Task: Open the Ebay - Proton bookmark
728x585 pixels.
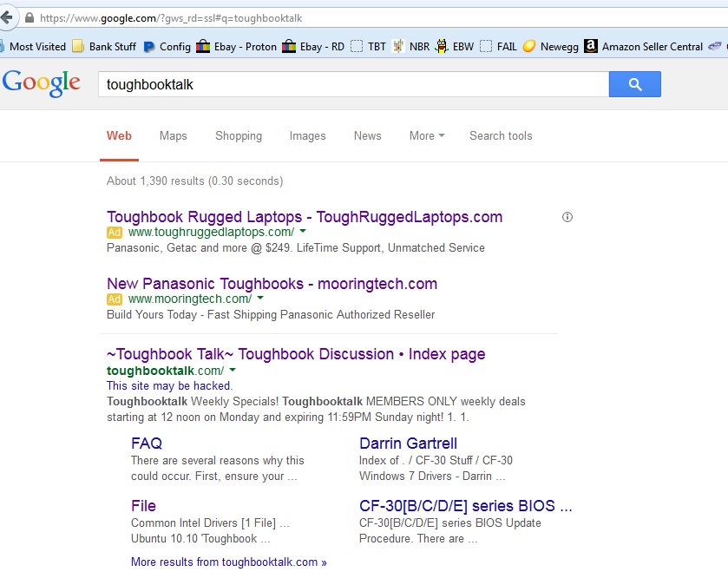Action: click(x=236, y=46)
